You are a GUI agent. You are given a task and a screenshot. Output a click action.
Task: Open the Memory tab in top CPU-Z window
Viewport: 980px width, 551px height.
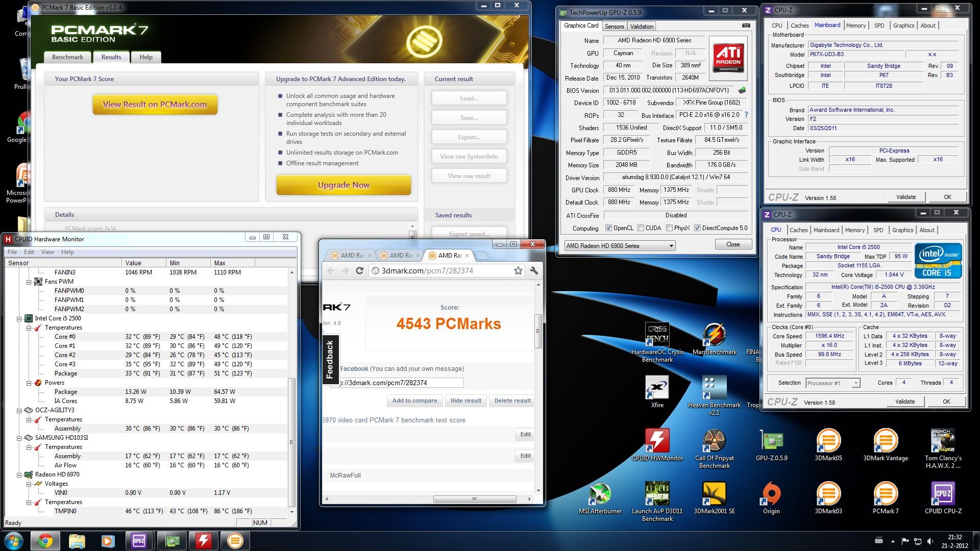click(855, 26)
